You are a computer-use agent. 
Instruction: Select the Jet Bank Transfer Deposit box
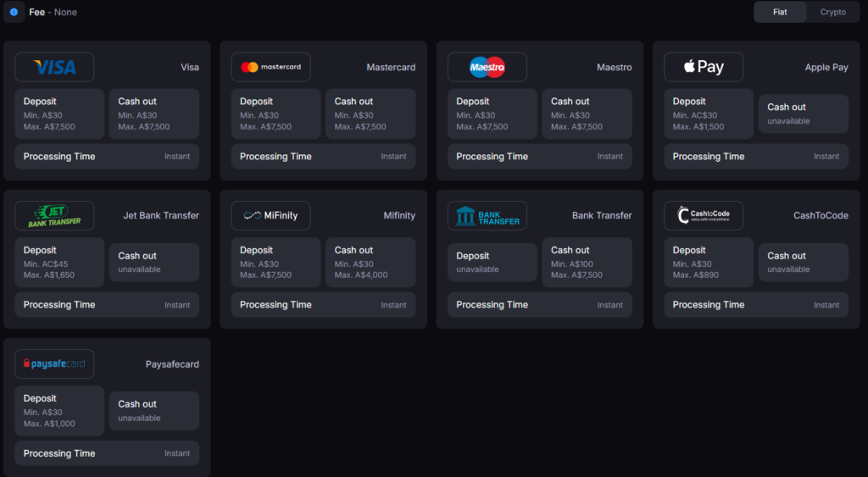59,263
